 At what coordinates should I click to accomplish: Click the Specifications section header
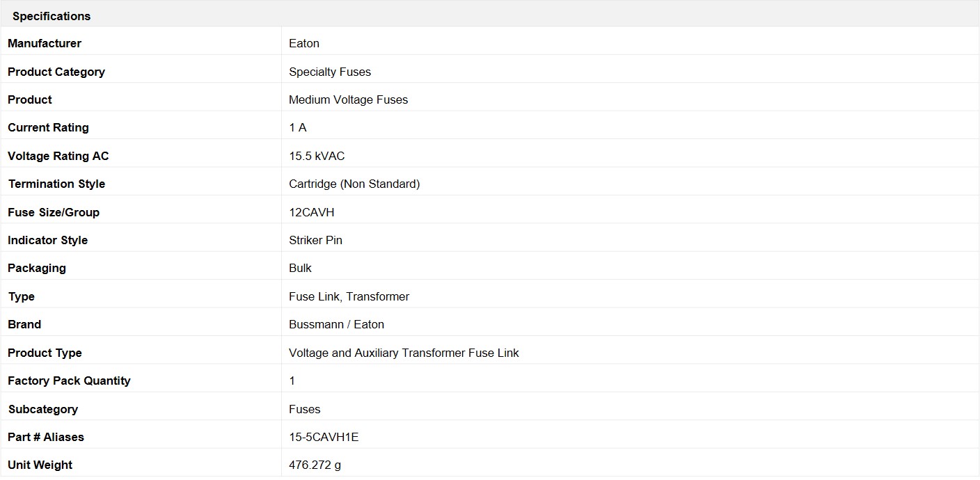pyautogui.click(x=52, y=16)
